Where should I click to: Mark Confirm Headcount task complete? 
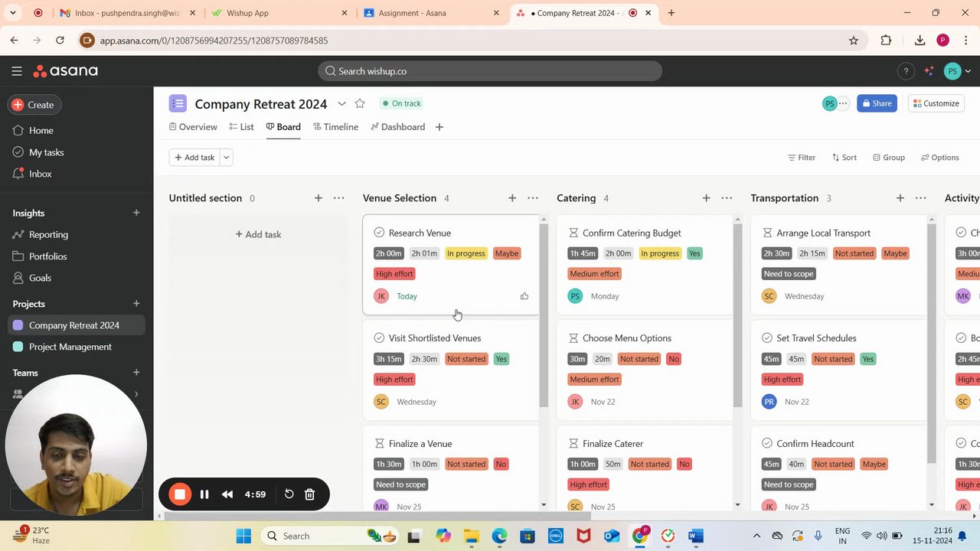pos(767,444)
